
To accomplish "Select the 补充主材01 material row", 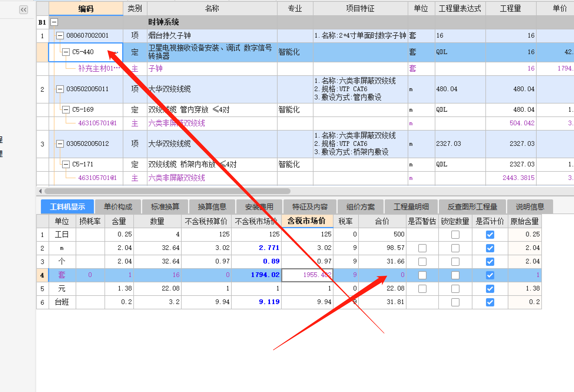I will click(x=99, y=69).
